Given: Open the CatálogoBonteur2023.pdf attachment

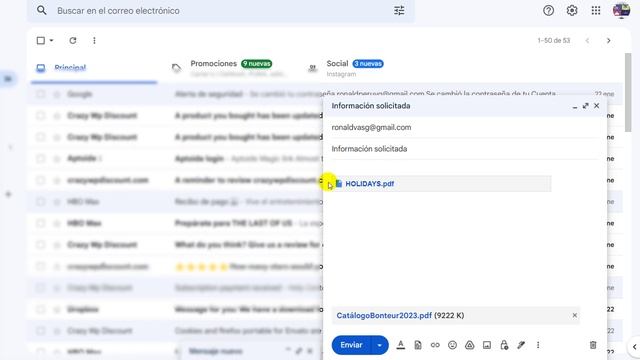Looking at the screenshot, I should click(x=384, y=315).
